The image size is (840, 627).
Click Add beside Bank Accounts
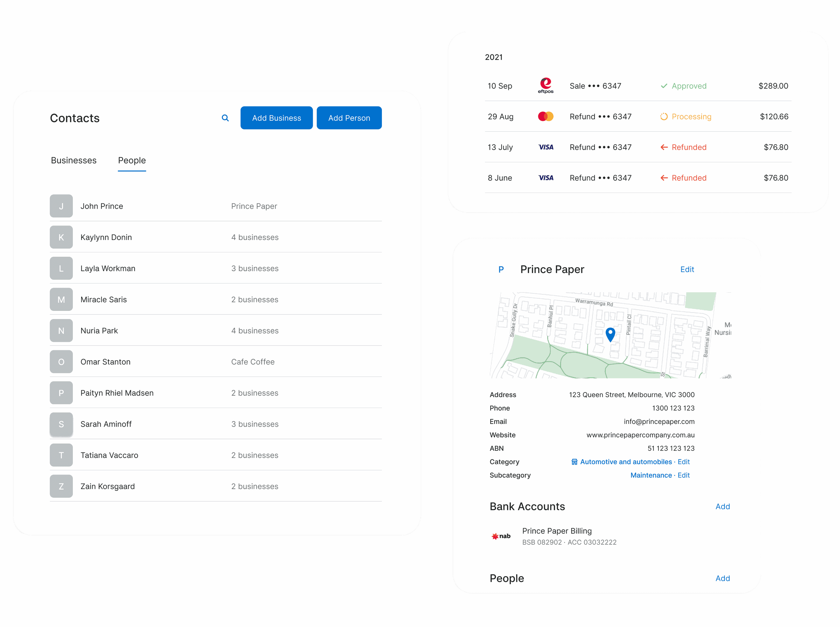pos(722,507)
